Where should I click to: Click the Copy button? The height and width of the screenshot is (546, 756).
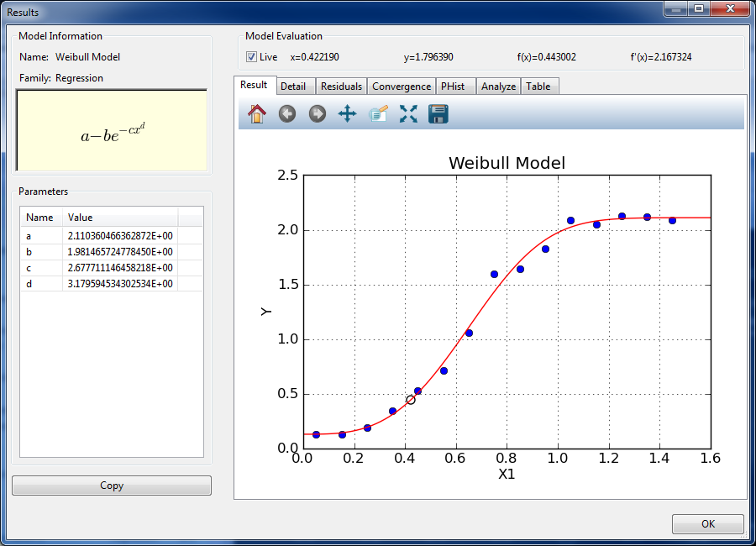tap(112, 486)
